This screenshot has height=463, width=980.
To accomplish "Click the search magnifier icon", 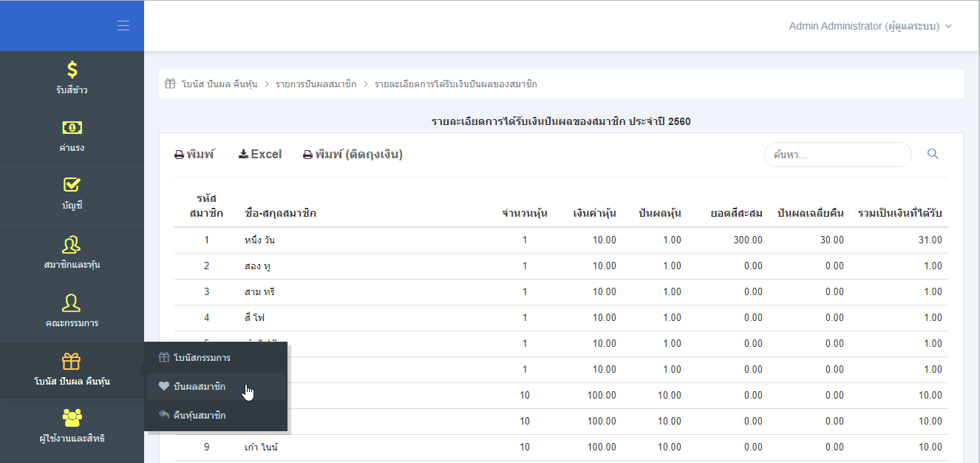I will coord(933,154).
